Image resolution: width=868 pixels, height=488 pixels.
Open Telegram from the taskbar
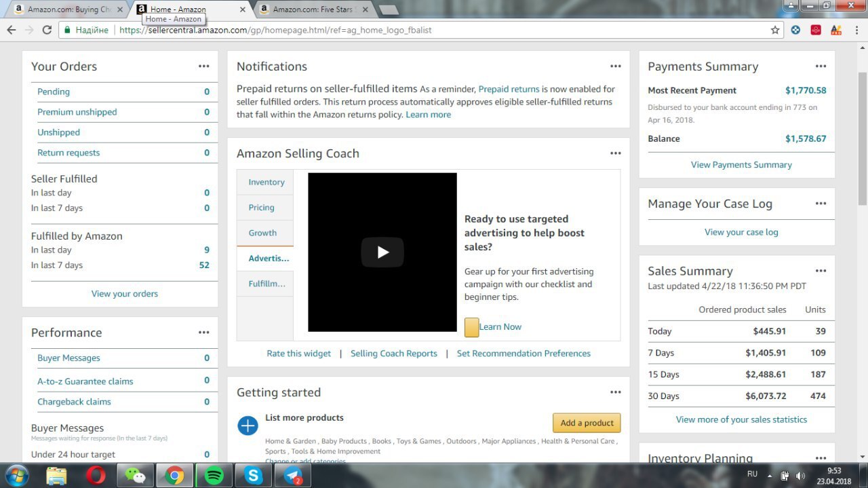tap(293, 476)
